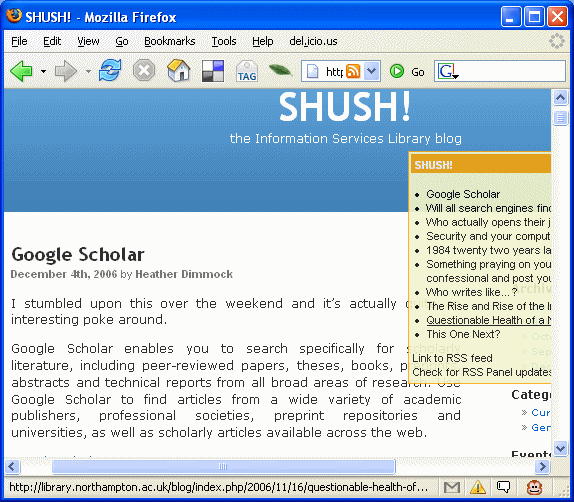The height and width of the screenshot is (502, 574).
Task: Click the yellow warning status bar icon
Action: (x=478, y=487)
